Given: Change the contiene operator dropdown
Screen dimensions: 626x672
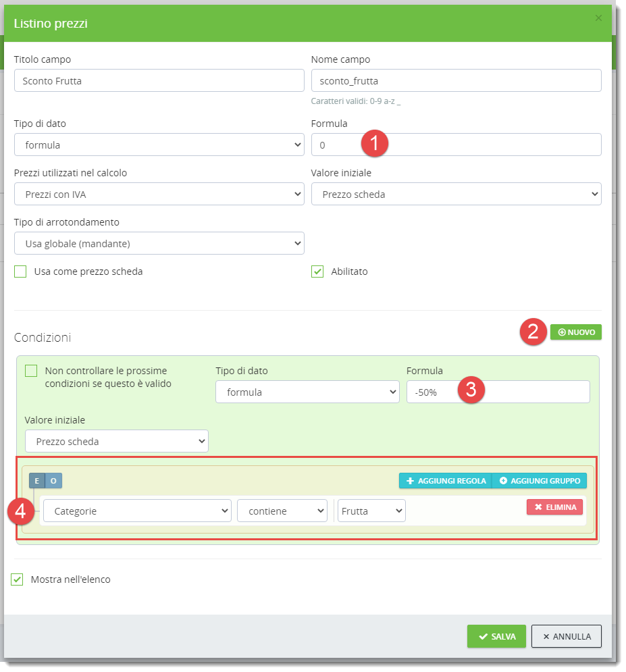Looking at the screenshot, I should tap(282, 511).
